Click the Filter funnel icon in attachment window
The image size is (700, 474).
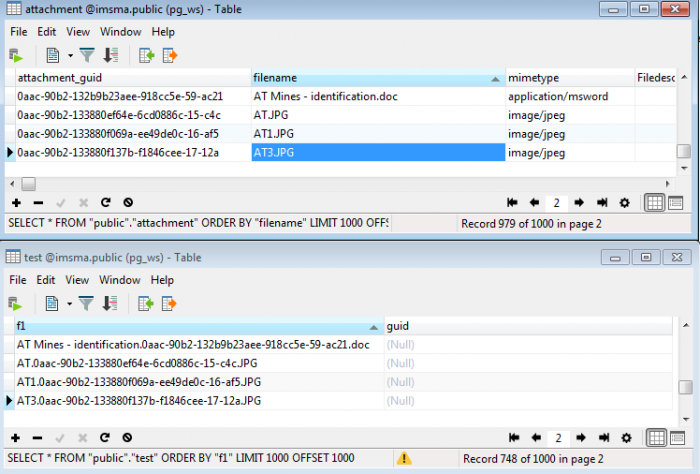click(x=87, y=56)
